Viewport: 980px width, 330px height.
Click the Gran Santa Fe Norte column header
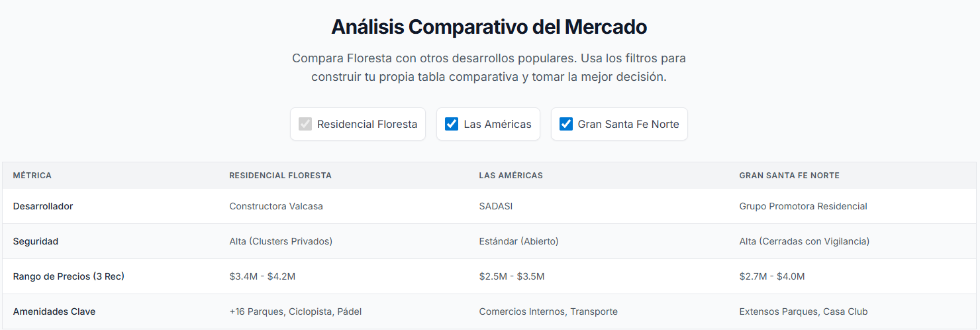(x=789, y=176)
